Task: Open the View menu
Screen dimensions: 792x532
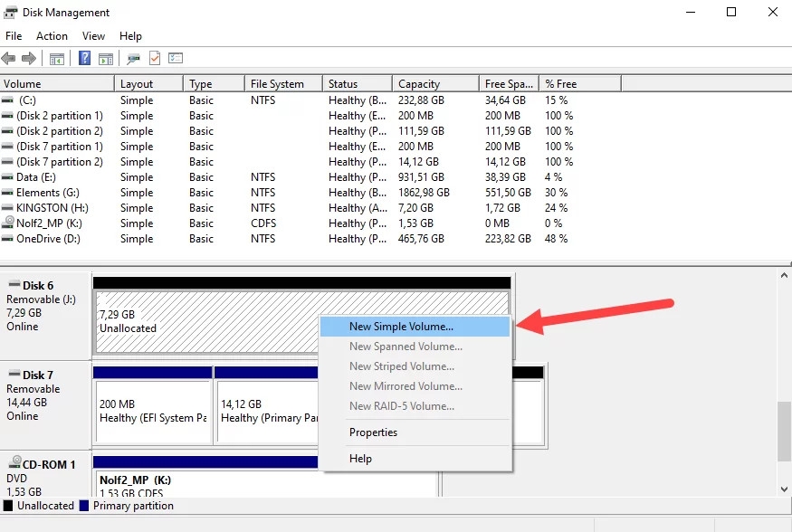Action: point(93,36)
